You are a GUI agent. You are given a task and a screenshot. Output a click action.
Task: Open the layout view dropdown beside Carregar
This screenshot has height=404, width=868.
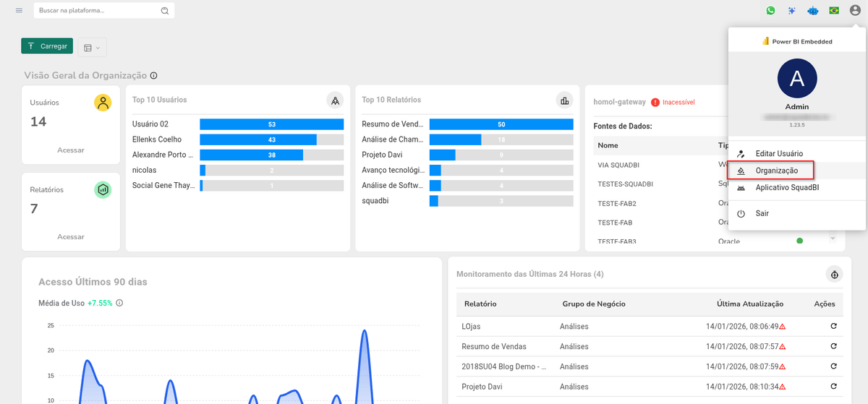[92, 47]
